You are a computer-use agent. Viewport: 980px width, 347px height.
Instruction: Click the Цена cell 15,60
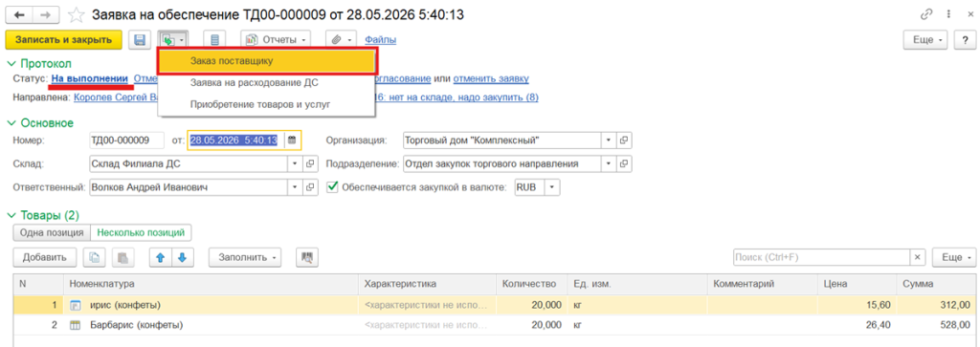tap(857, 305)
